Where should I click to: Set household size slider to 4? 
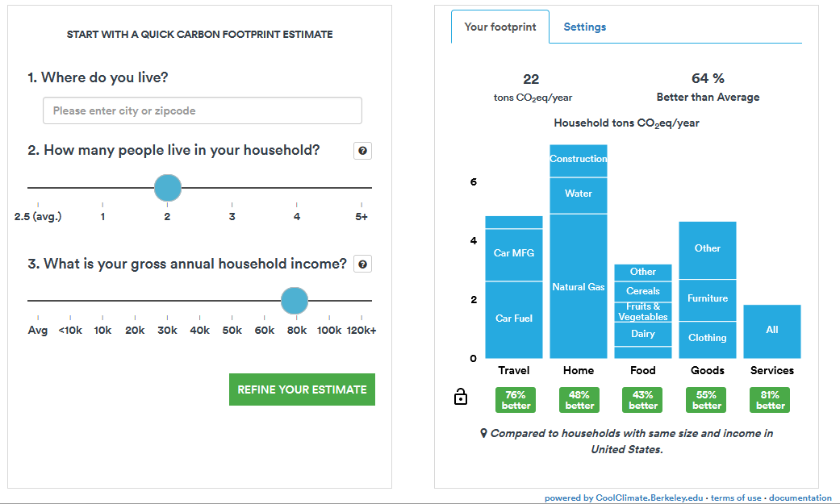coord(297,188)
